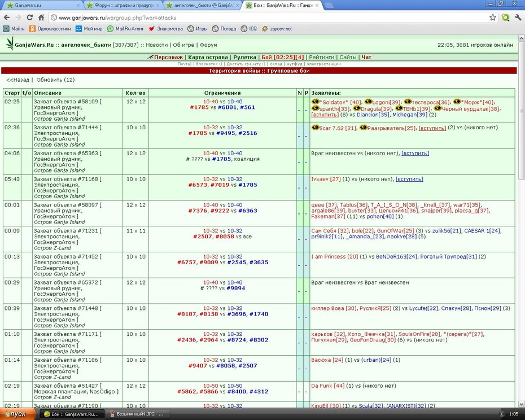
Task: Open the wrench settings menu icon
Action: [x=518, y=17]
